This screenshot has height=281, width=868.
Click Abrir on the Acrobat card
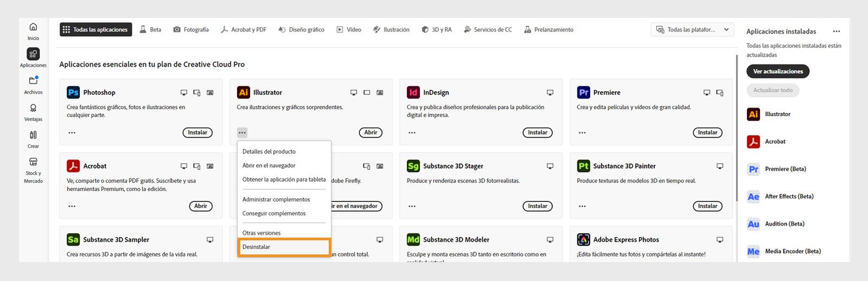point(201,206)
